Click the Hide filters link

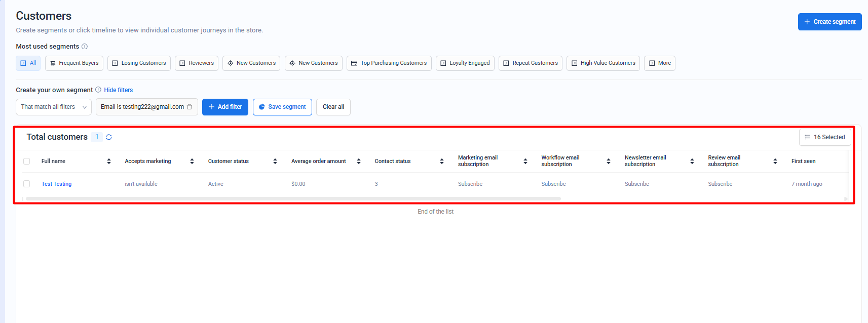click(119, 90)
